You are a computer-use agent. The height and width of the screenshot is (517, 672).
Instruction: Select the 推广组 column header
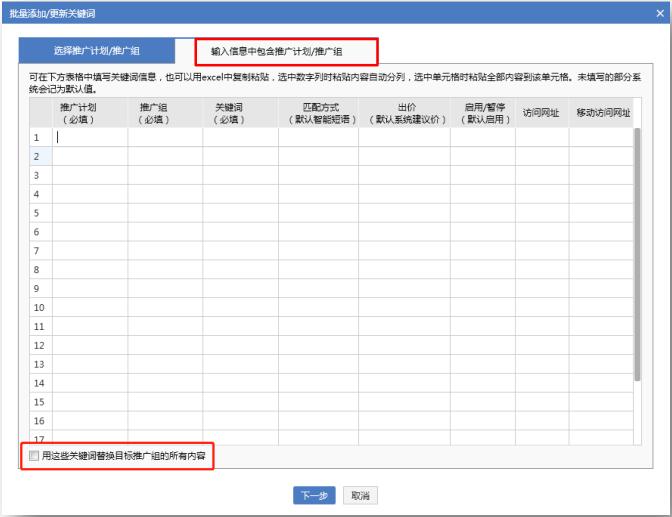pyautogui.click(x=165, y=113)
